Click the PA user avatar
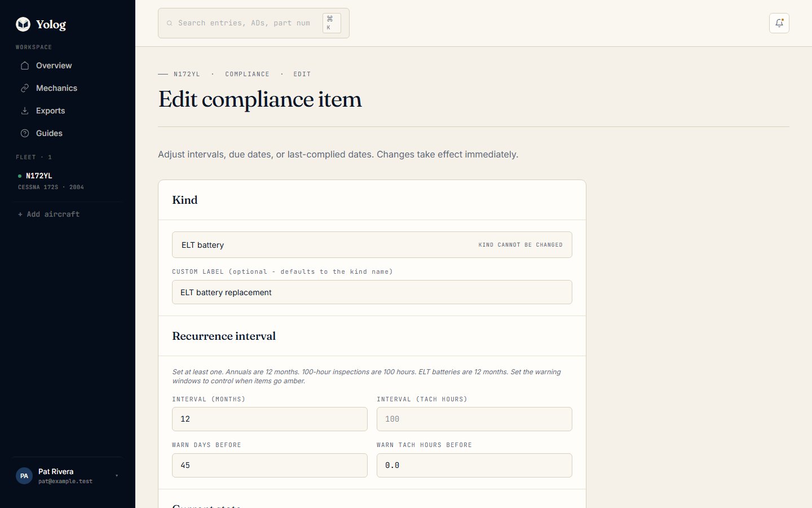The image size is (812, 508). (24, 476)
